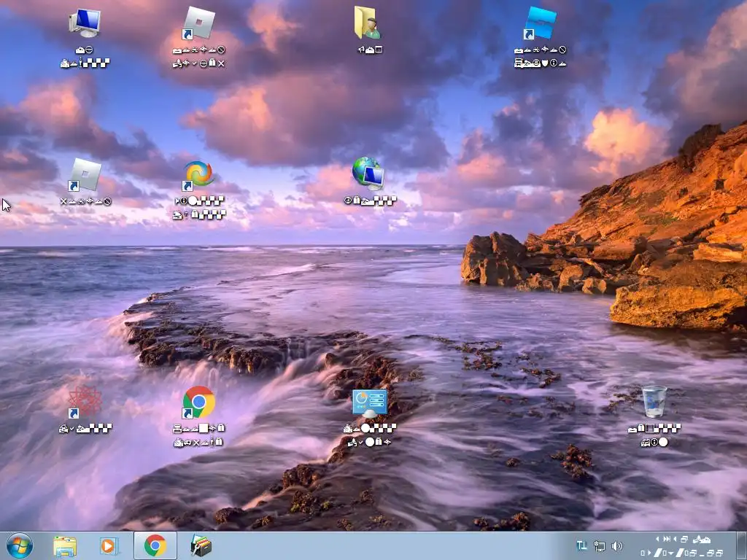The image size is (747, 560).
Task: Open File Explorer from the taskbar
Action: (x=65, y=545)
